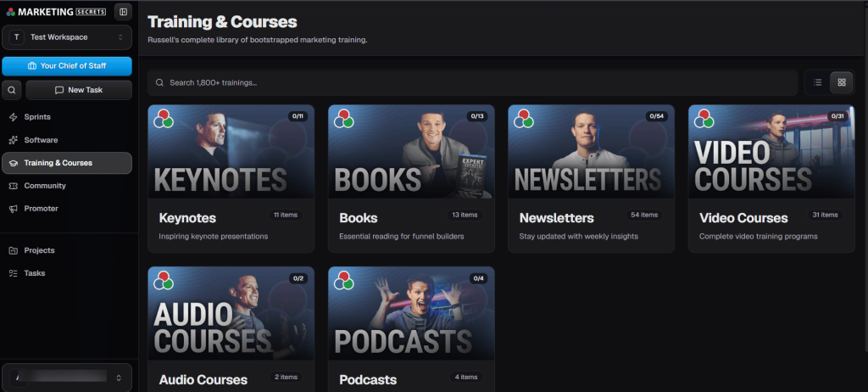Click the Software sparkle icon
This screenshot has height=392, width=868.
[x=14, y=140]
